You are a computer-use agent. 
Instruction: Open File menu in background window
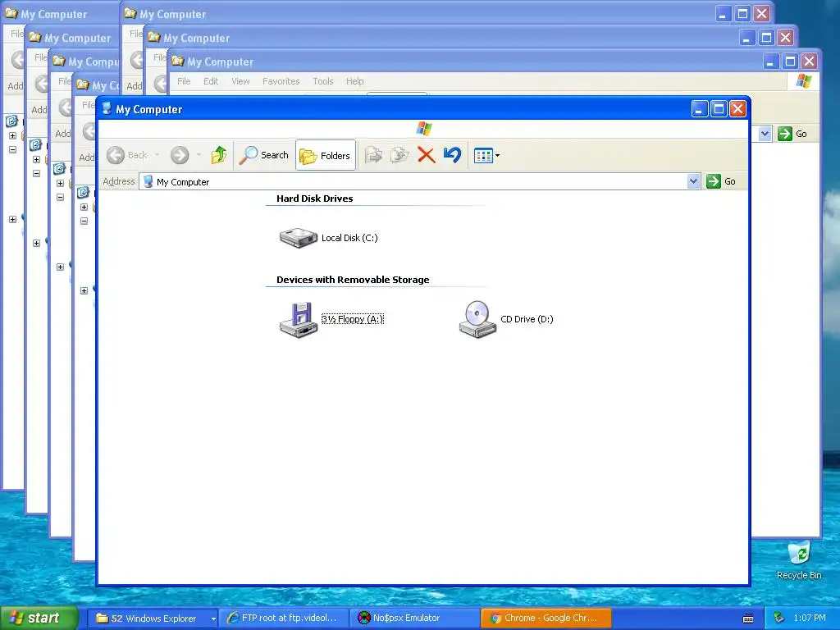point(184,81)
